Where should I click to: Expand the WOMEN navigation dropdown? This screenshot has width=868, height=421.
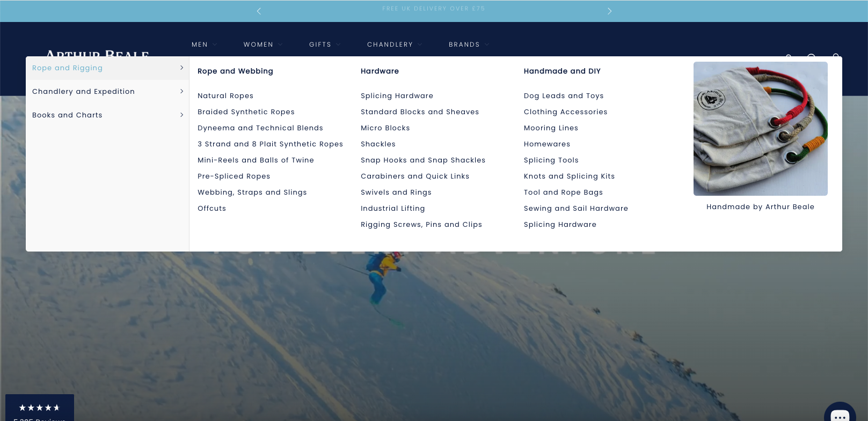point(262,45)
